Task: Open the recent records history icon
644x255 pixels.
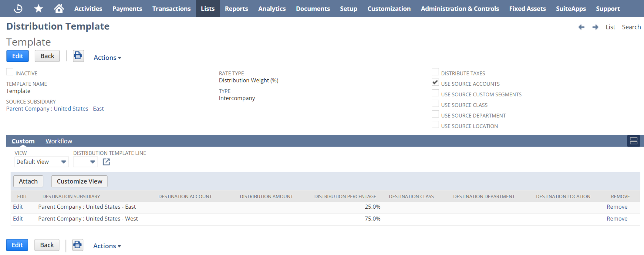Action: [x=18, y=8]
